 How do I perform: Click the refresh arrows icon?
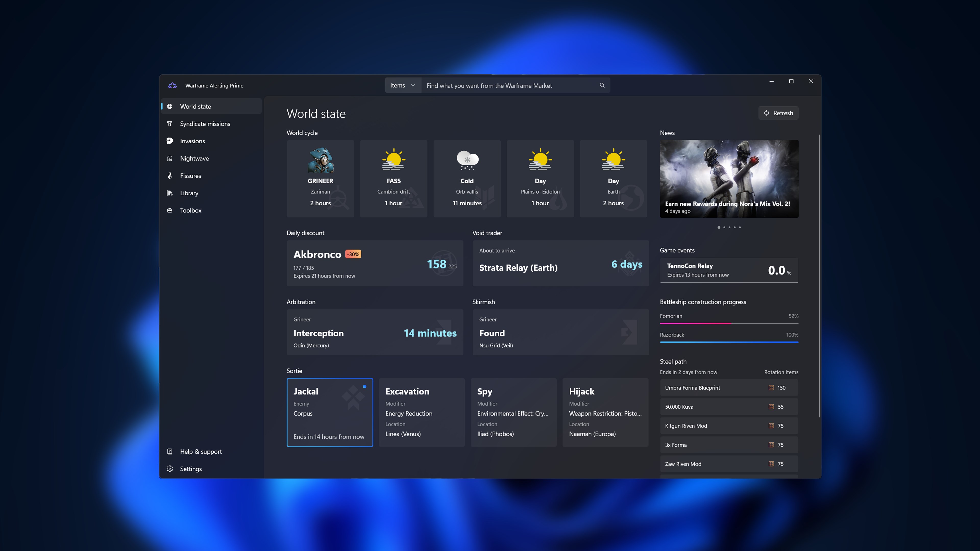767,113
